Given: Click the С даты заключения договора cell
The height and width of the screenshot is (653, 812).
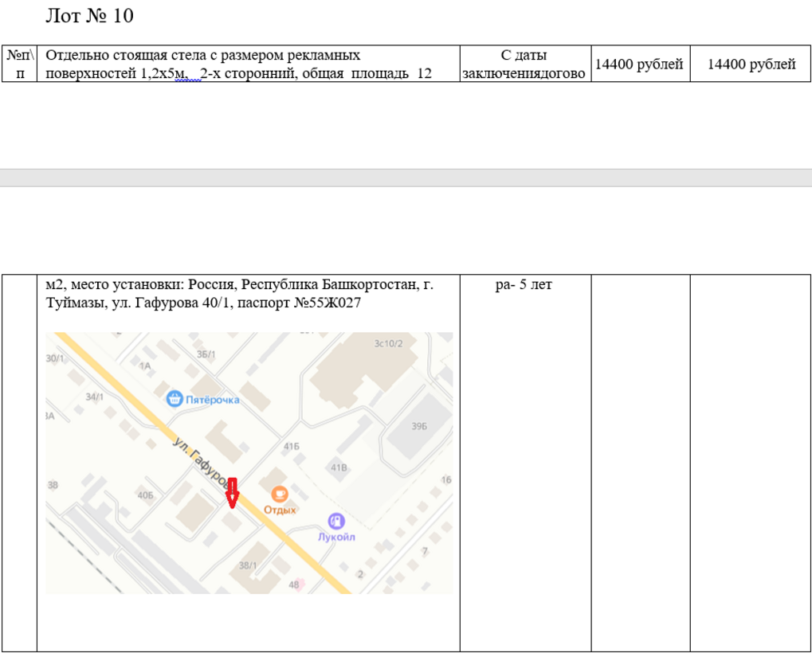Looking at the screenshot, I should 524,65.
